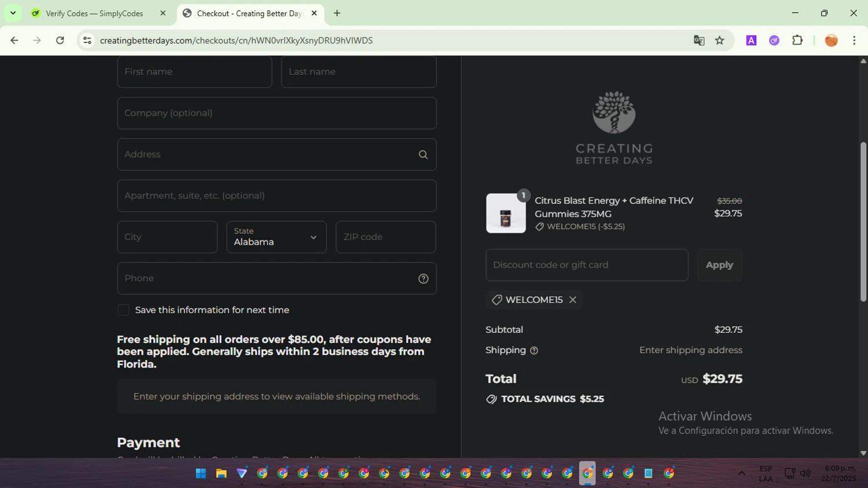Close the Verify Codes SimplyCodes tab
Viewport: 868px width, 488px height.
click(x=163, y=13)
